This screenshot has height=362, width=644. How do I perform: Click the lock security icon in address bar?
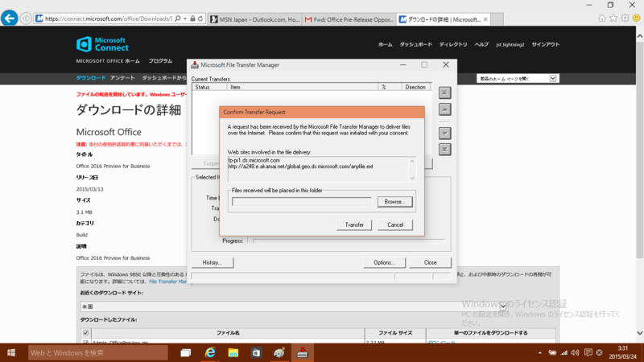pyautogui.click(x=192, y=19)
